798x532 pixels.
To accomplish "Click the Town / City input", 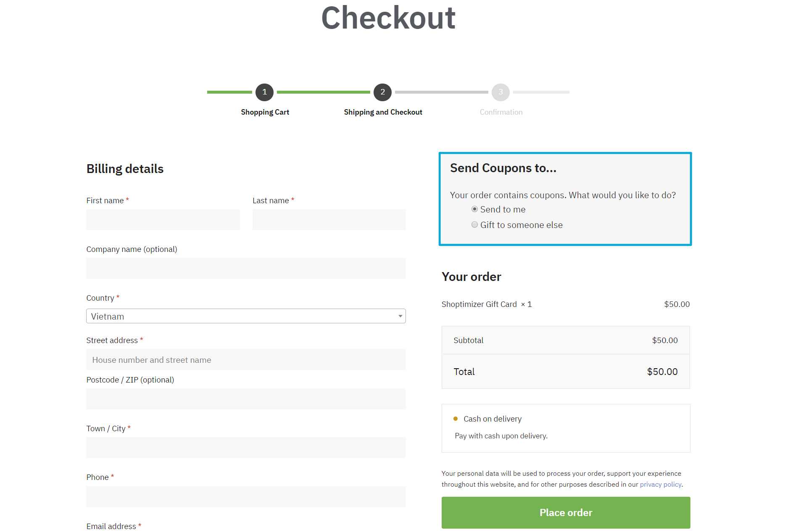I will [246, 448].
